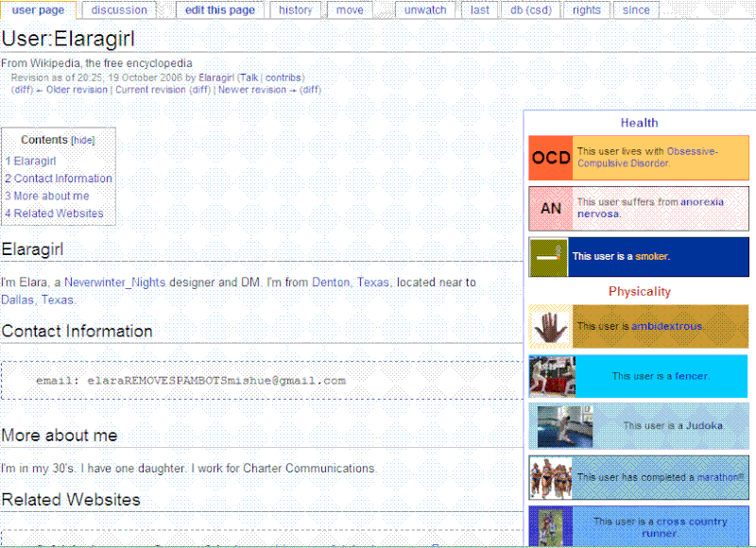Switch to the history tab
The width and height of the screenshot is (756, 548).
[x=296, y=10]
